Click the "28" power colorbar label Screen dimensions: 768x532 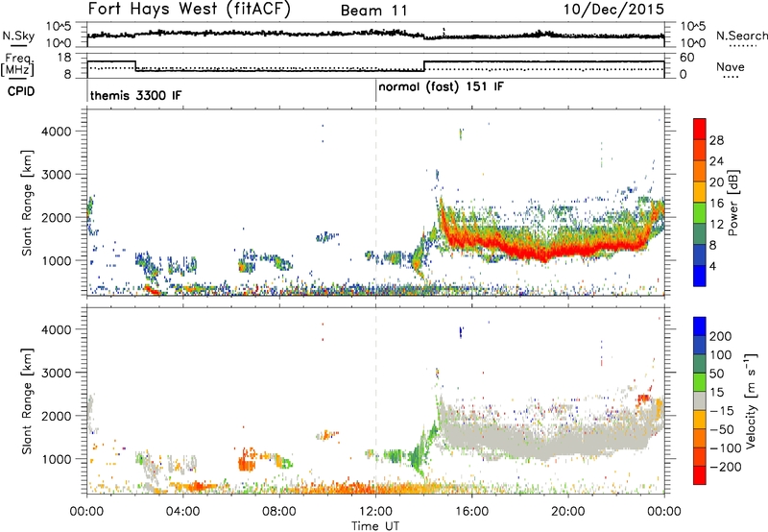pyautogui.click(x=716, y=140)
